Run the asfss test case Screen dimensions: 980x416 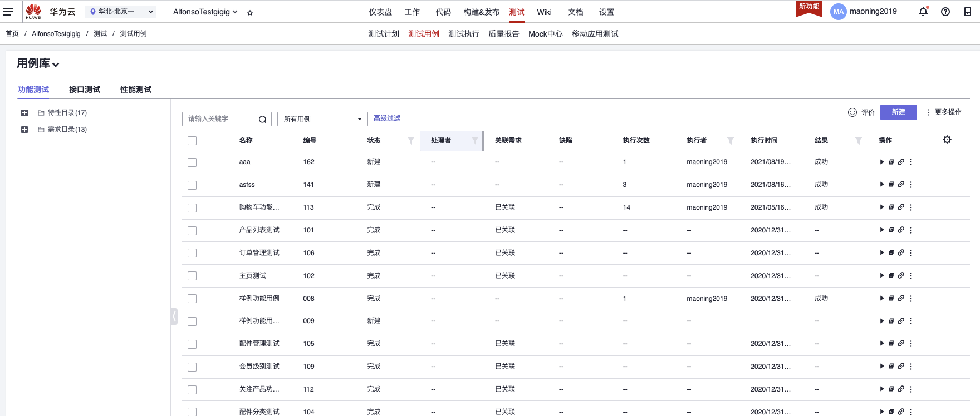click(882, 185)
